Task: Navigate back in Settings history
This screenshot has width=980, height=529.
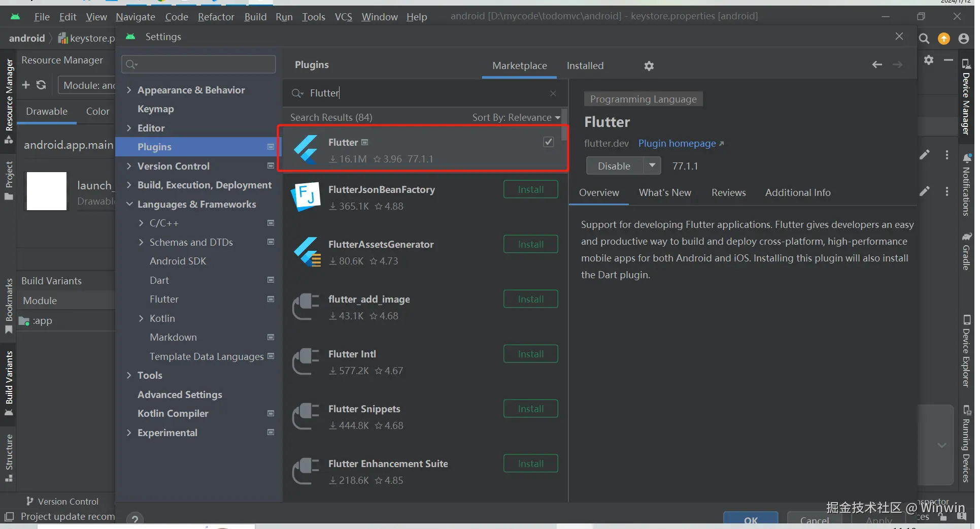Action: 877,64
